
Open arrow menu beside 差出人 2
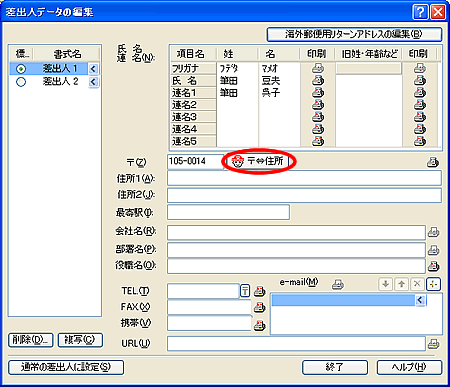(x=93, y=82)
